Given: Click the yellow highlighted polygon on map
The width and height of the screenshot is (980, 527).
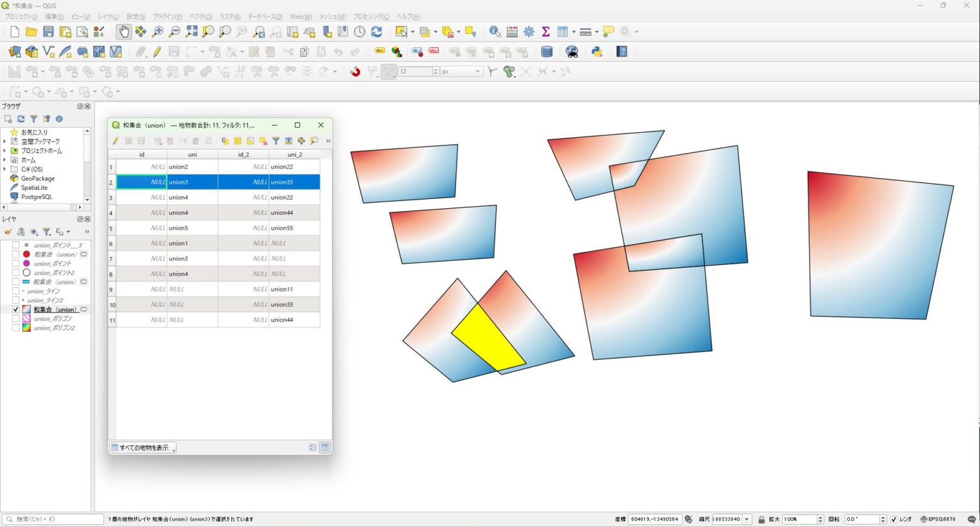Looking at the screenshot, I should [488, 337].
